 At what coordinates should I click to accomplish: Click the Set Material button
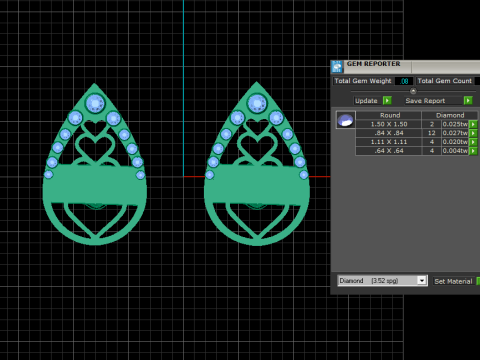click(x=453, y=281)
